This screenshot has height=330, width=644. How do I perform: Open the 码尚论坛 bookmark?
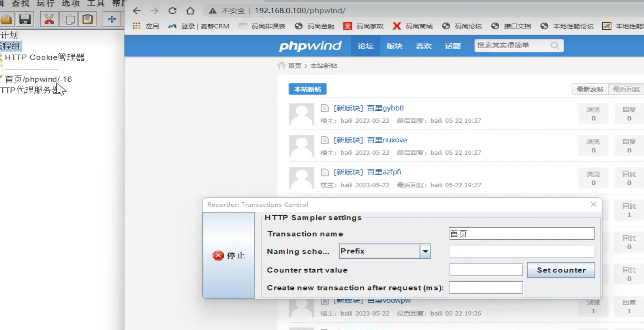(x=462, y=26)
